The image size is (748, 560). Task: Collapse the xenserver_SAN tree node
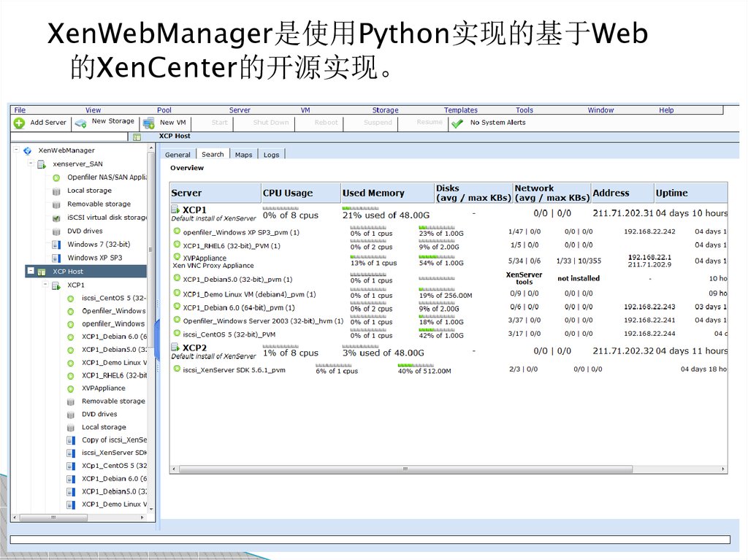click(31, 164)
